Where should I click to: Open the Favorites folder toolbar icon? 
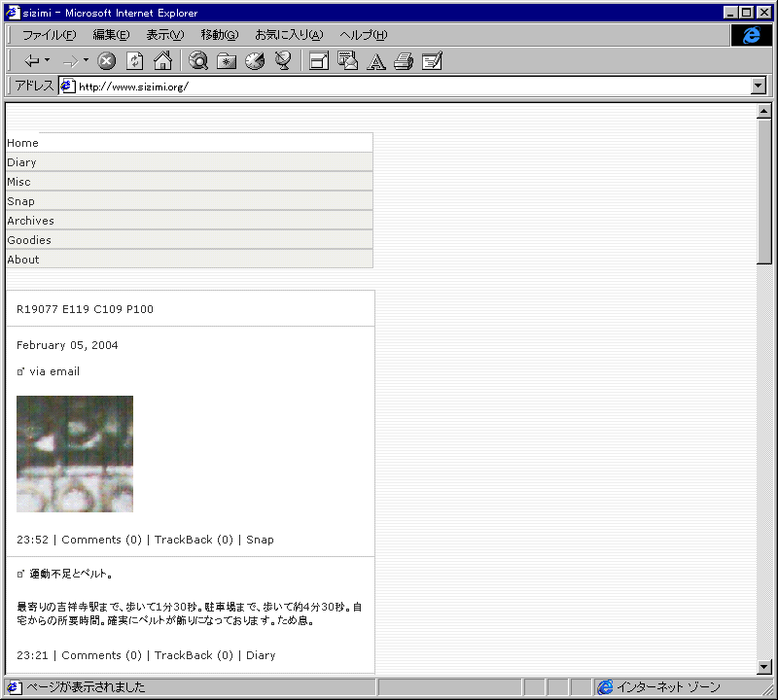(227, 61)
